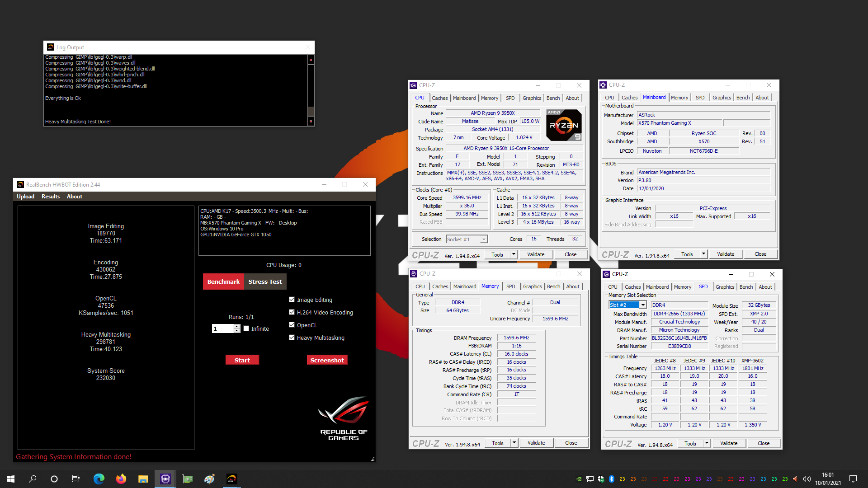Open the volume control tray icon
The image size is (868, 488).
click(807, 479)
